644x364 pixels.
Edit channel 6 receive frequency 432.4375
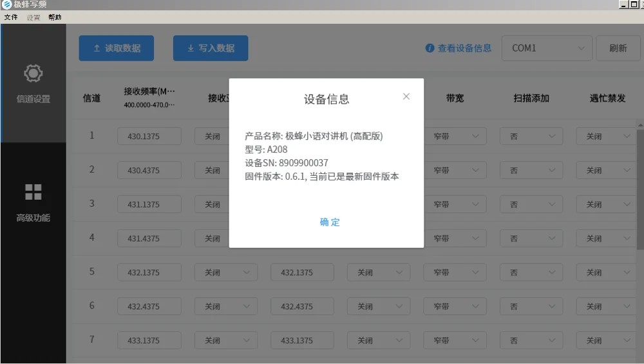click(149, 307)
